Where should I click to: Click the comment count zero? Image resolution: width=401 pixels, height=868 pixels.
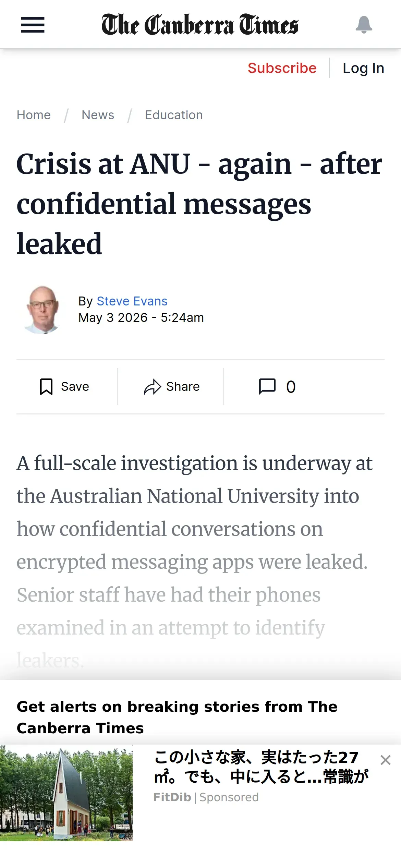coord(291,387)
